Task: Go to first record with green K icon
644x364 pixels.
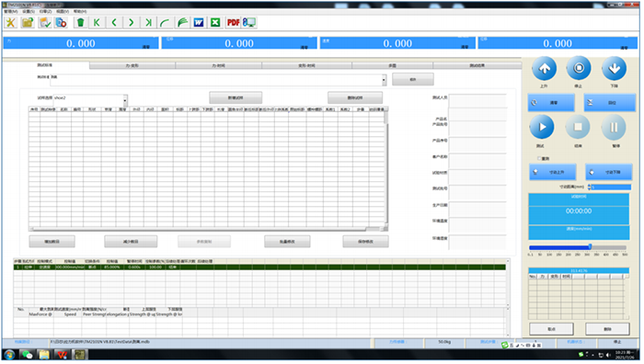Action: 97,23
